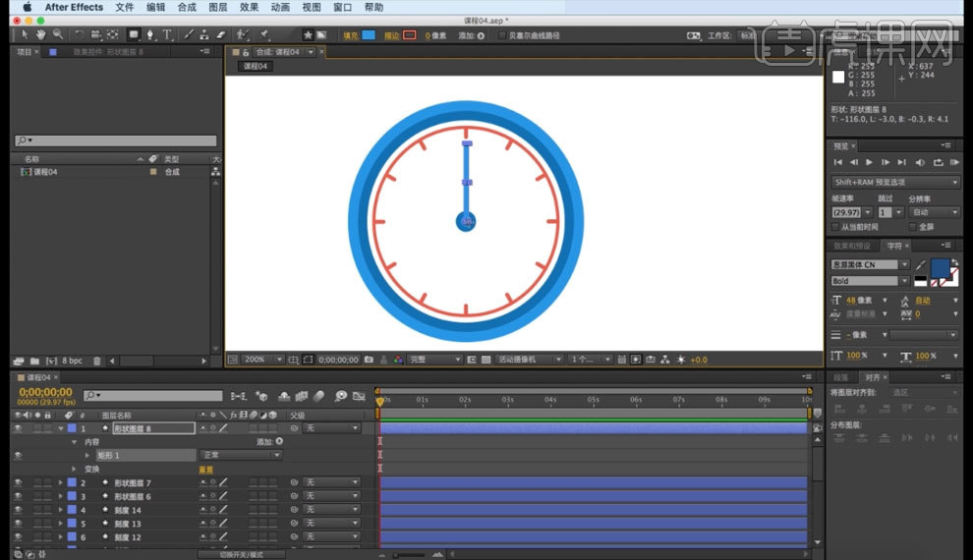
Task: Select the Hand tool
Action: tap(41, 34)
